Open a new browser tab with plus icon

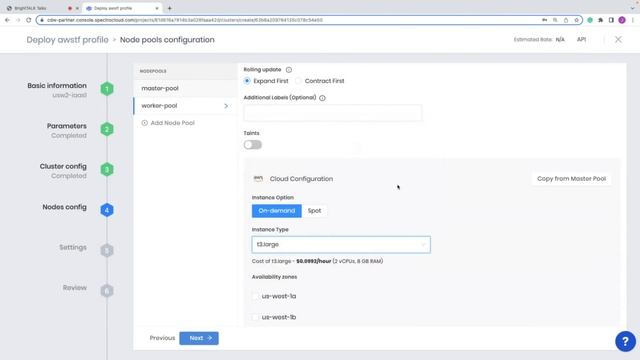(x=169, y=8)
